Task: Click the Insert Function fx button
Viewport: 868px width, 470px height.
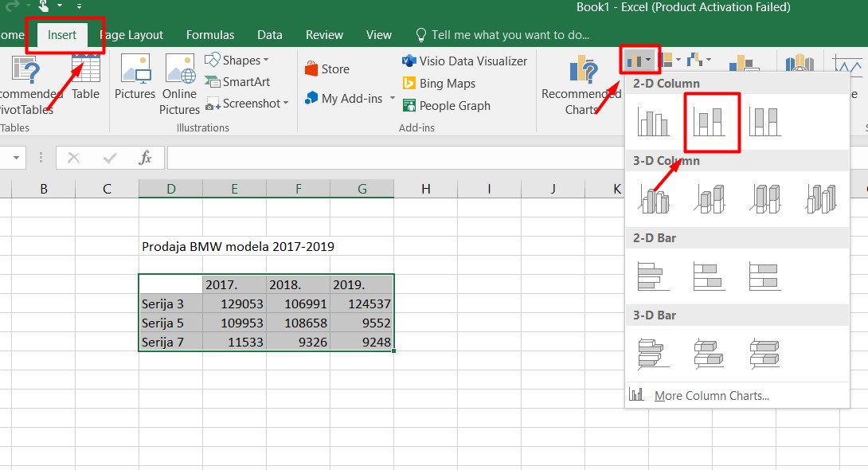Action: click(x=145, y=158)
